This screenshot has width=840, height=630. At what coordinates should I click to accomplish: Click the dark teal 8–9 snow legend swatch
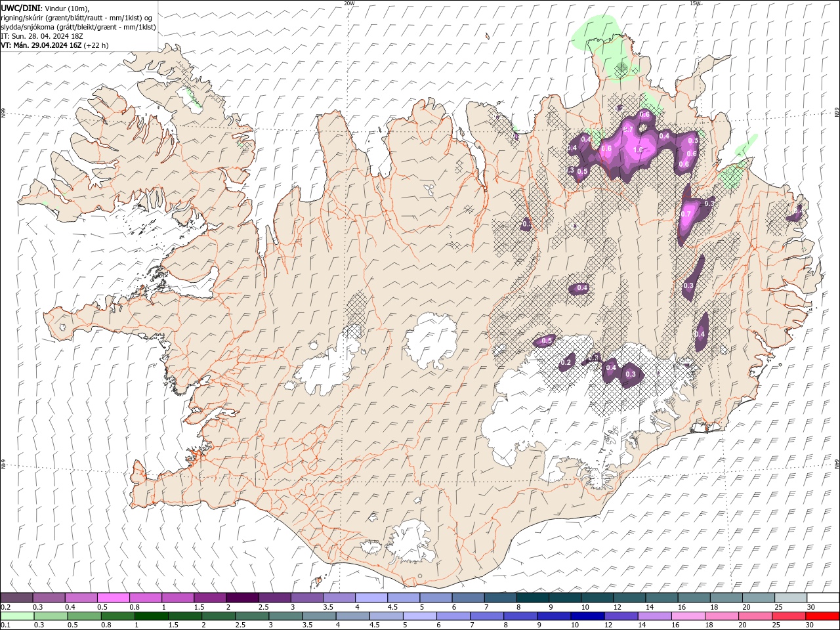(533, 597)
